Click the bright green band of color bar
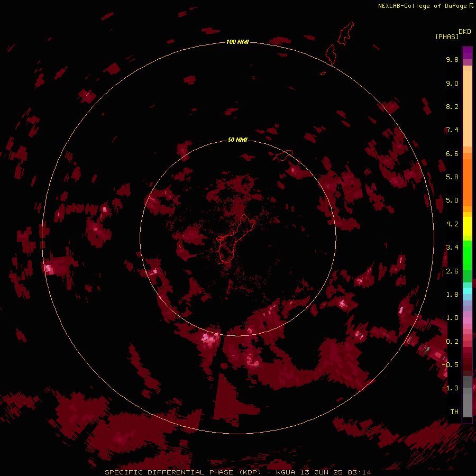476x476 pixels. (x=467, y=255)
